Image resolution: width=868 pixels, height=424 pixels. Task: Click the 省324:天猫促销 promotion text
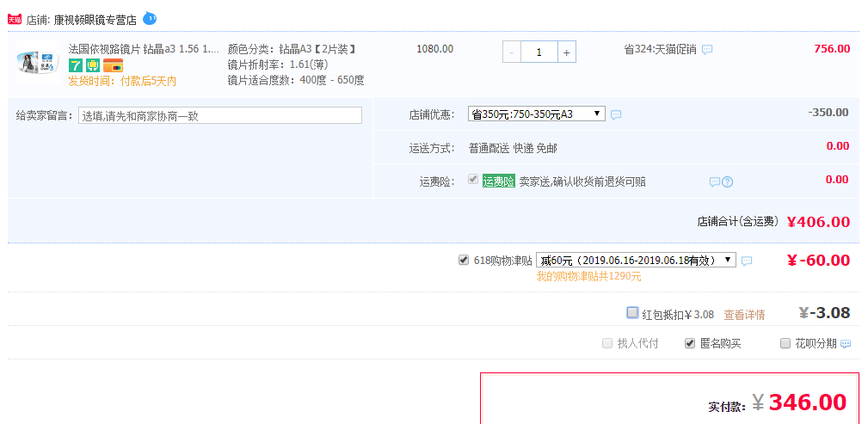point(660,49)
